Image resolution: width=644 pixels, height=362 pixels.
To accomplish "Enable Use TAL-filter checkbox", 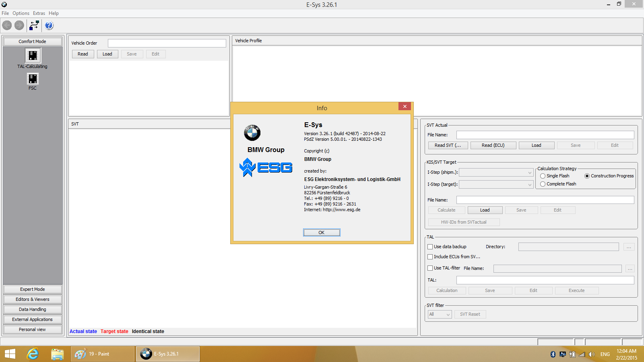I will 430,268.
